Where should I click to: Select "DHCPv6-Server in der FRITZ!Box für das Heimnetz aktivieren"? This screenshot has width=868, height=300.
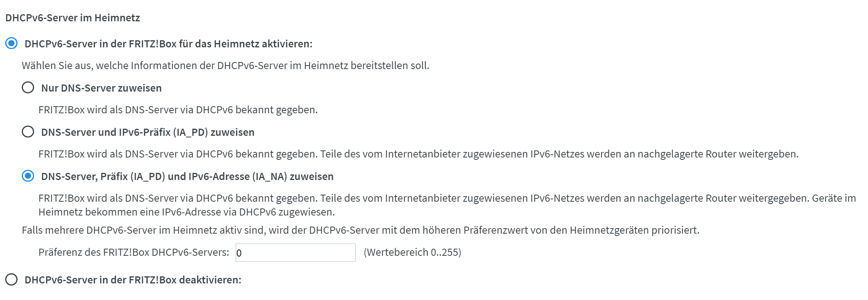11,44
